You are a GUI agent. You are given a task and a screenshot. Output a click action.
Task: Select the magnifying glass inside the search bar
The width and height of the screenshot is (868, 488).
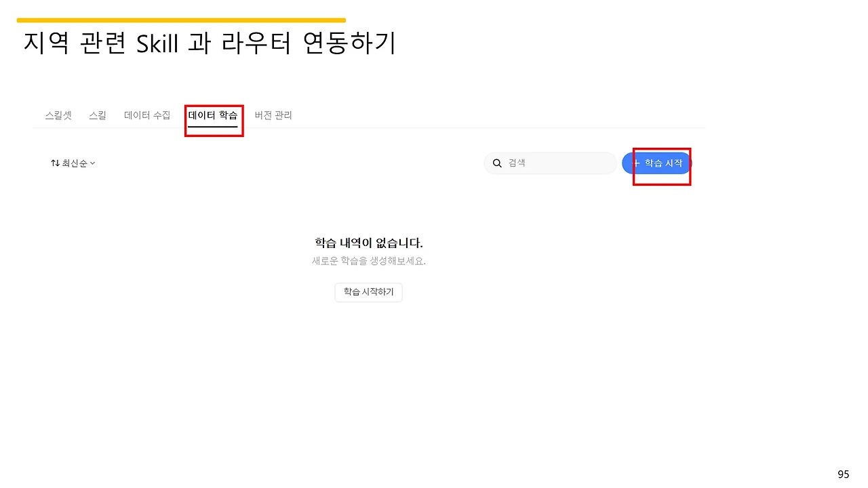click(x=497, y=163)
